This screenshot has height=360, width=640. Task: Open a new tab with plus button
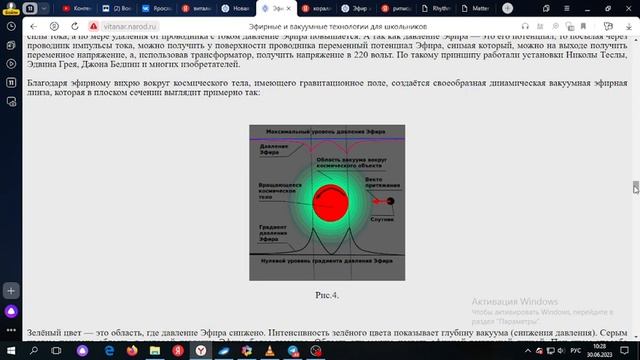click(507, 8)
